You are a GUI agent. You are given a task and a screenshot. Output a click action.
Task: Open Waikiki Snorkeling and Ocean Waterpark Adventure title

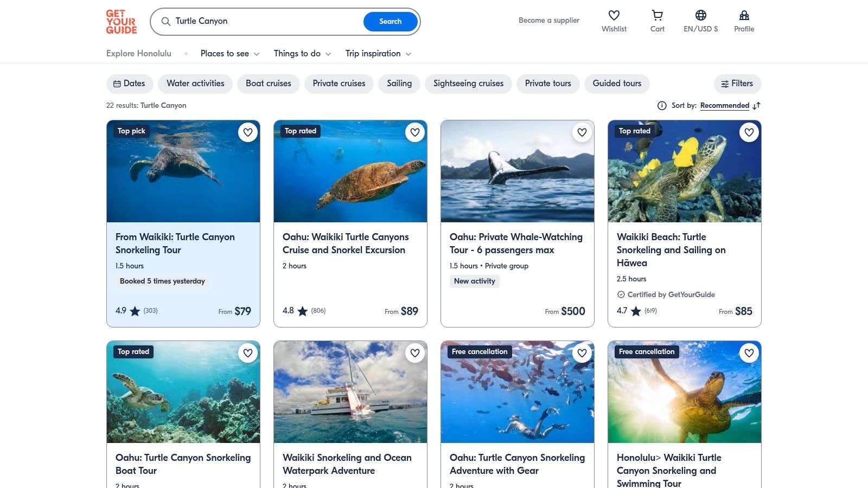click(x=347, y=464)
